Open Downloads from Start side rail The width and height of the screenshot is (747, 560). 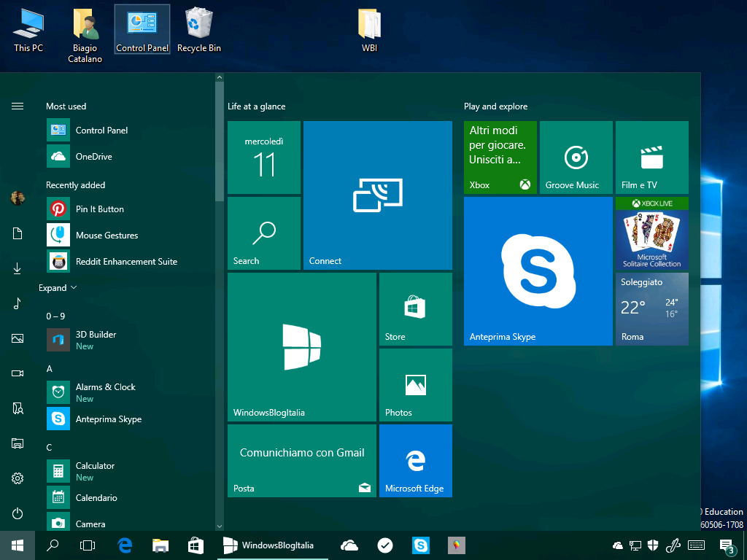tap(18, 268)
